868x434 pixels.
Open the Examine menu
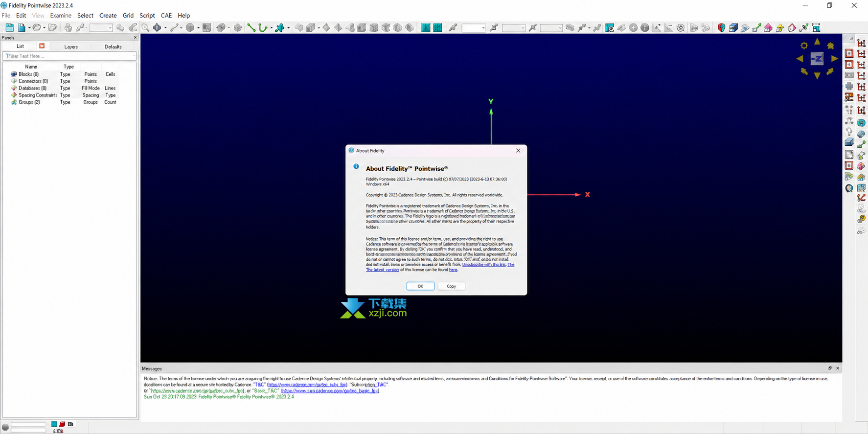61,16
